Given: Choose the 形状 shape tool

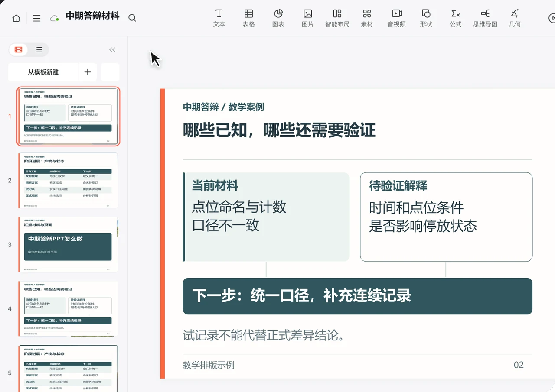Looking at the screenshot, I should (426, 18).
